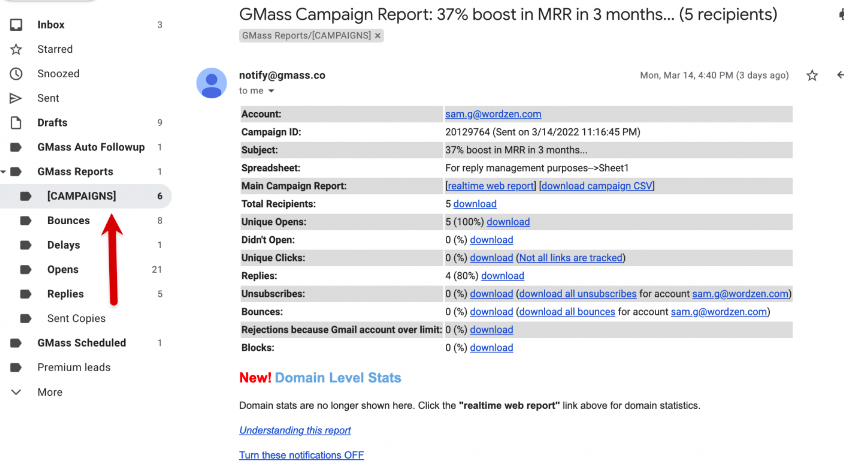
Task: Remove the GMass Reports/[CAMPAIGNS] label chip
Action: coord(378,36)
